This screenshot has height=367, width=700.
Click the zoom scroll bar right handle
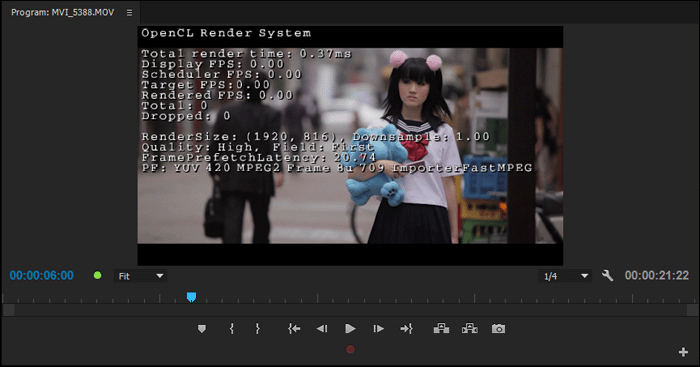(692, 310)
